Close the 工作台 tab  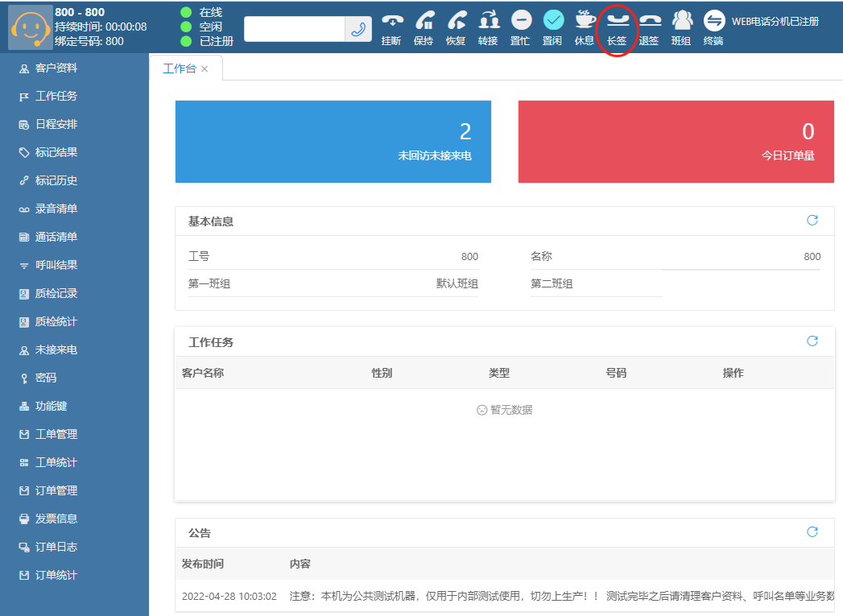pos(205,69)
